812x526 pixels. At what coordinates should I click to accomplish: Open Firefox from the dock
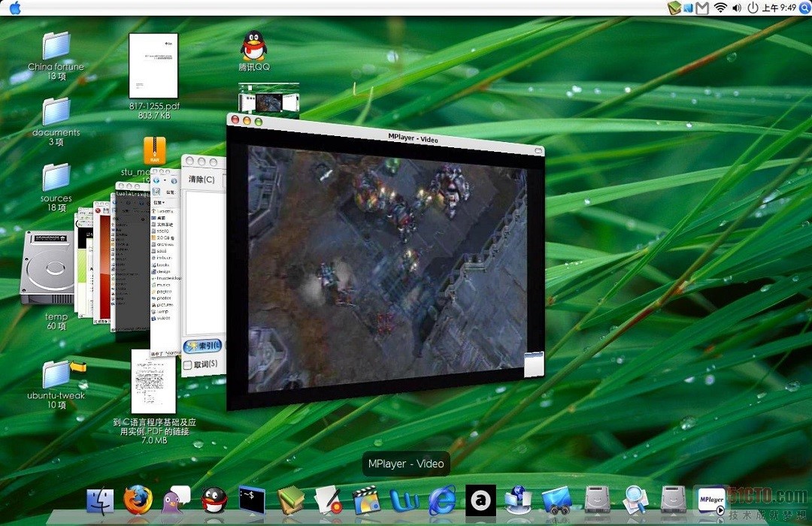(138, 500)
